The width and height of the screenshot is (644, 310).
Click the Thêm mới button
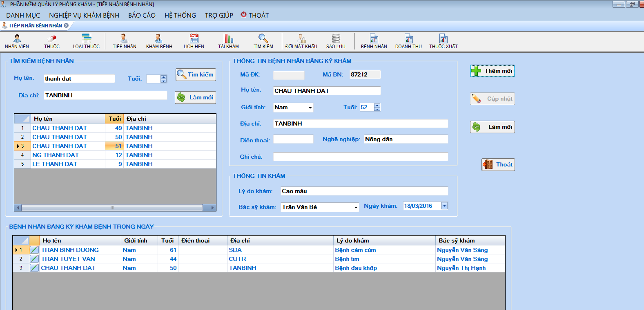(492, 71)
